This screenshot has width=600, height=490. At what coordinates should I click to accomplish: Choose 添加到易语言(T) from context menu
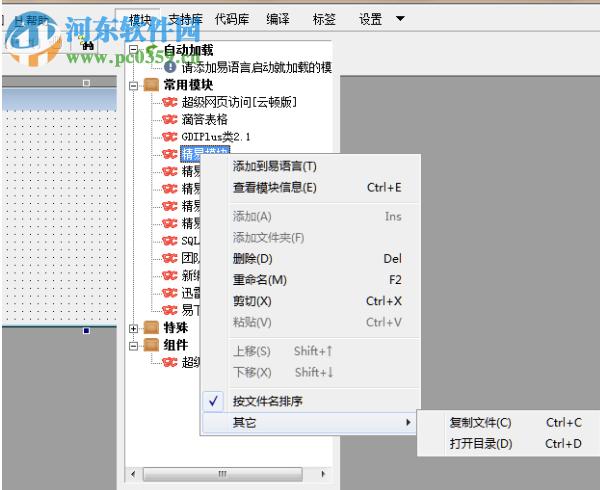(311, 166)
